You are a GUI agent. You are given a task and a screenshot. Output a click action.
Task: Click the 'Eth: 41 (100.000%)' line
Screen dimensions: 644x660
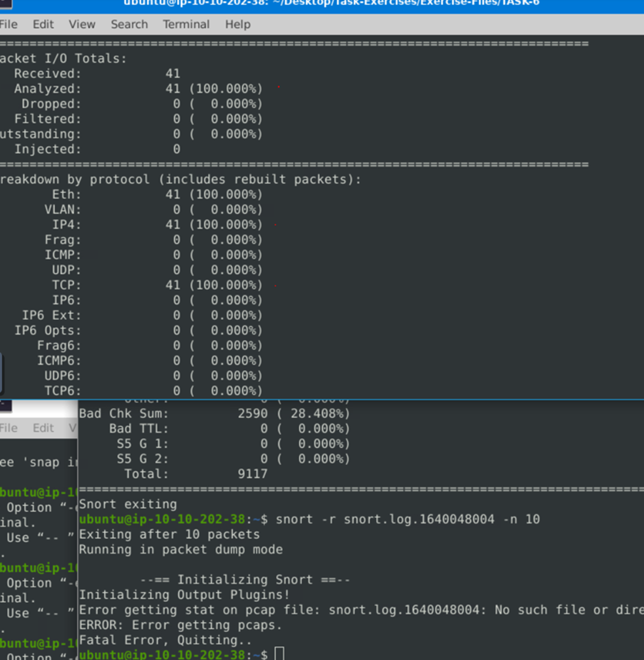[157, 195]
